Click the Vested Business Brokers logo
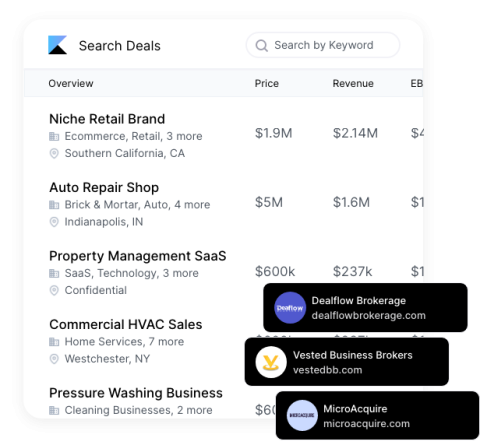 [271, 362]
